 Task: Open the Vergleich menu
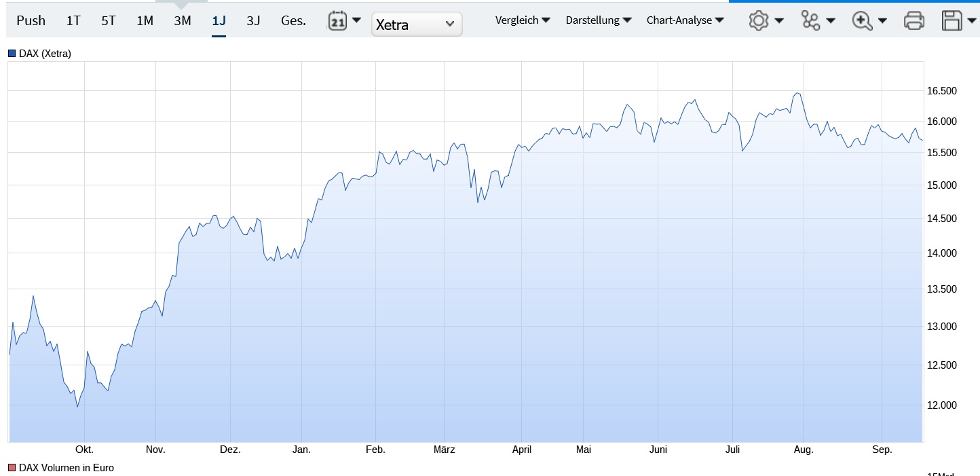point(523,20)
